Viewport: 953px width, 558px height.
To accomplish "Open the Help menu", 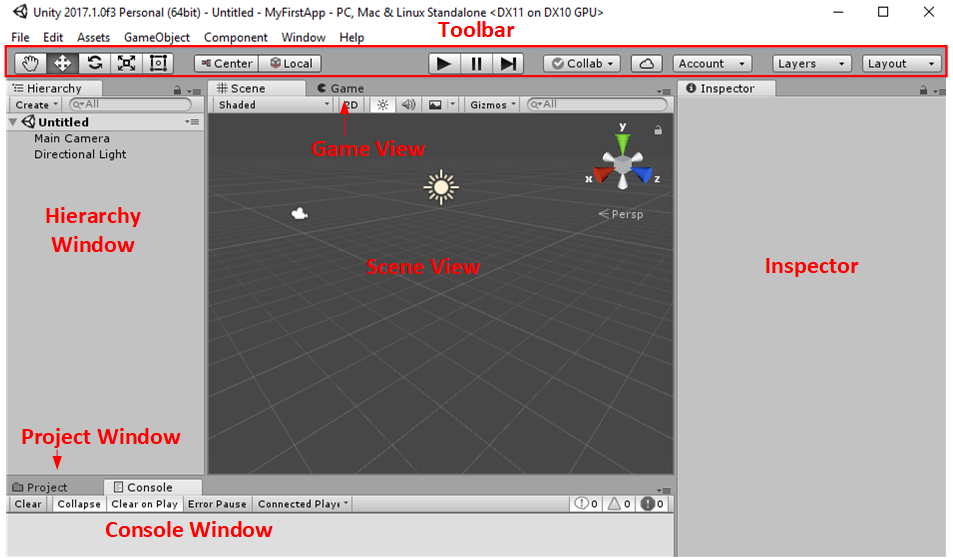I will (x=351, y=37).
